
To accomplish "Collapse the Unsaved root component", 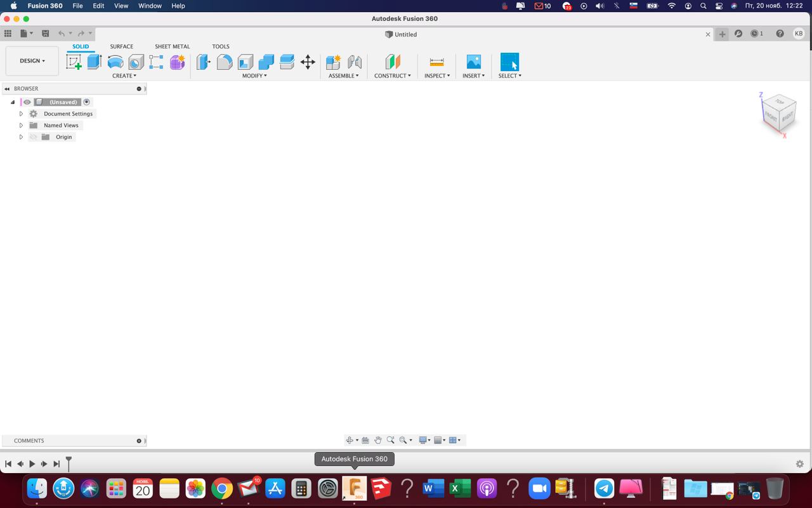I will point(13,102).
